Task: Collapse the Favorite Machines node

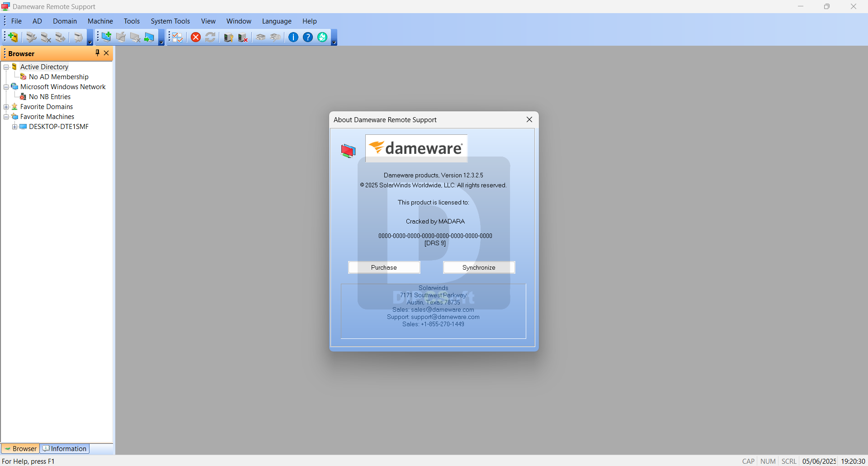Action: point(6,117)
